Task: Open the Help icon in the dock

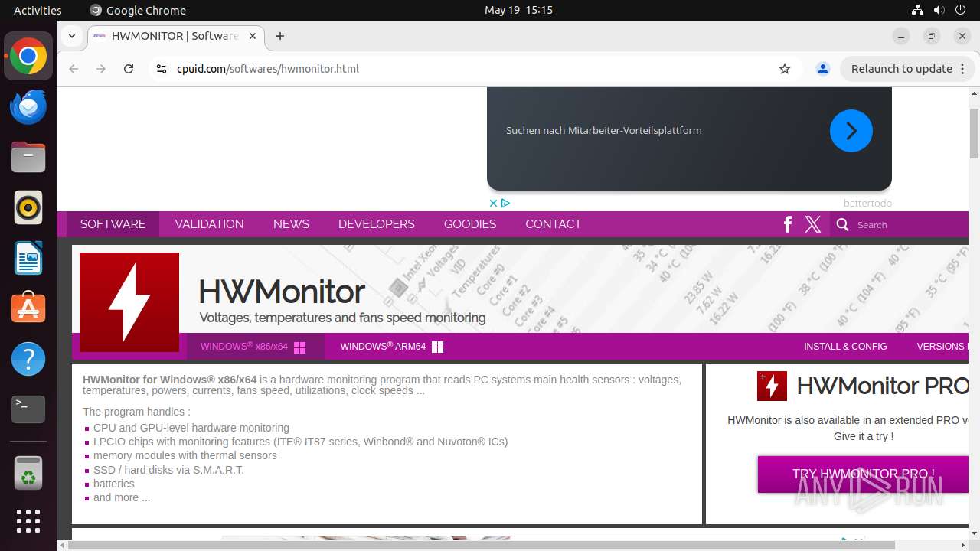Action: coord(28,359)
